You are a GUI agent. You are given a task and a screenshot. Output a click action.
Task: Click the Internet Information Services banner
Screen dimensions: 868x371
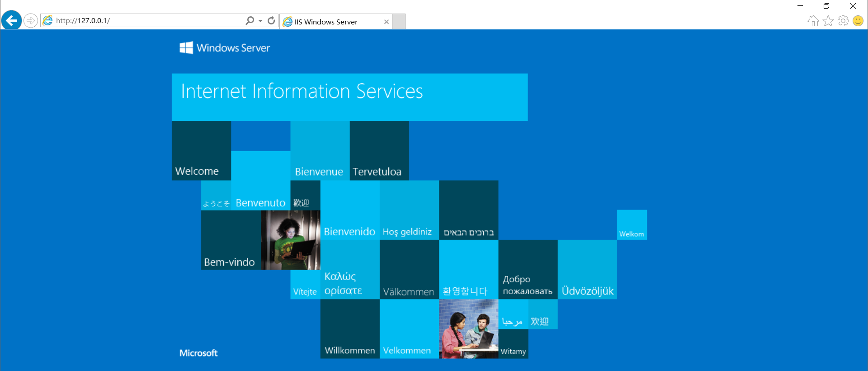(x=349, y=97)
